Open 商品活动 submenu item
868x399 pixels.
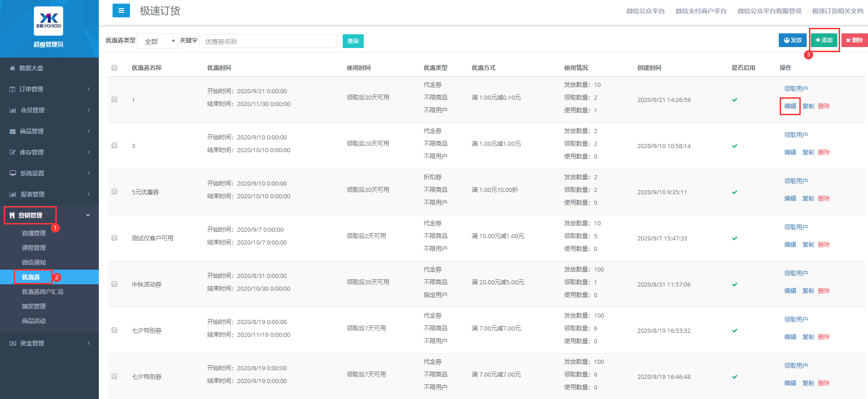point(34,321)
